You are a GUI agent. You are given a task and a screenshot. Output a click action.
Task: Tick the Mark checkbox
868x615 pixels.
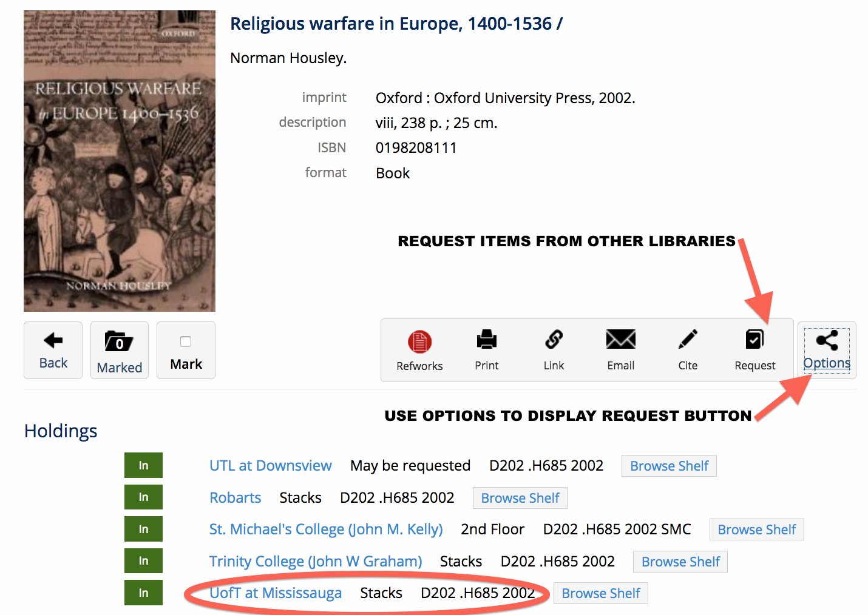coord(186,341)
